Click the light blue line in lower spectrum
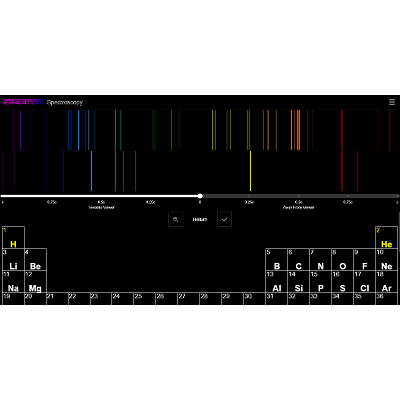This screenshot has height=400, width=400. click(x=91, y=171)
